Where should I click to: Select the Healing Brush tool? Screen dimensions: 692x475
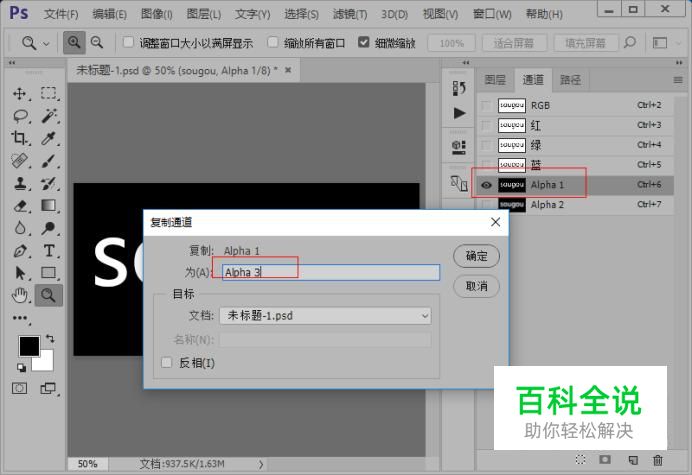(x=19, y=161)
